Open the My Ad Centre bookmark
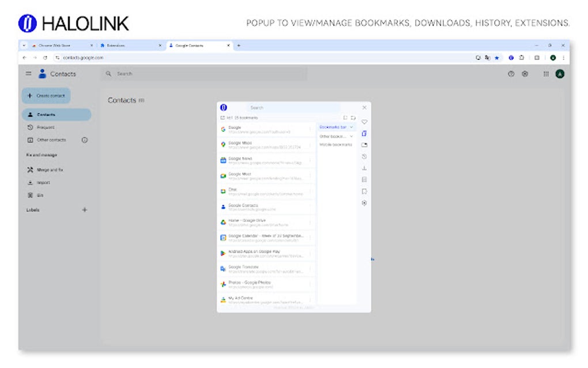The width and height of the screenshot is (588, 368). pyautogui.click(x=266, y=300)
